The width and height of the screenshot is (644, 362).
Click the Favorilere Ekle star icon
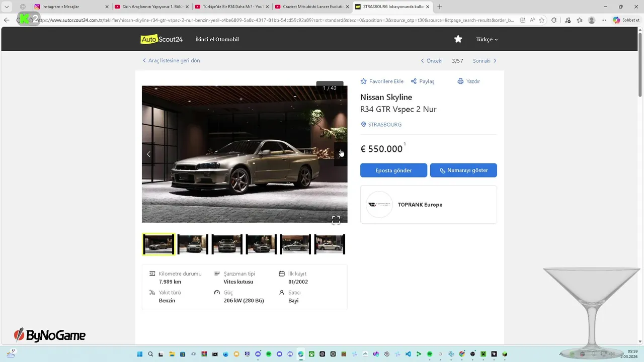[x=364, y=81]
